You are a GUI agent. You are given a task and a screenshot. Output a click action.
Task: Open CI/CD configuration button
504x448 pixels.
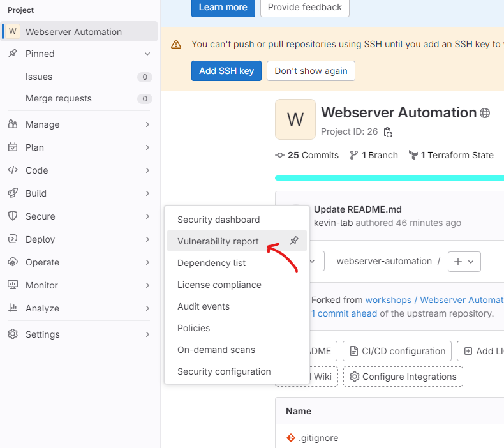pos(397,351)
